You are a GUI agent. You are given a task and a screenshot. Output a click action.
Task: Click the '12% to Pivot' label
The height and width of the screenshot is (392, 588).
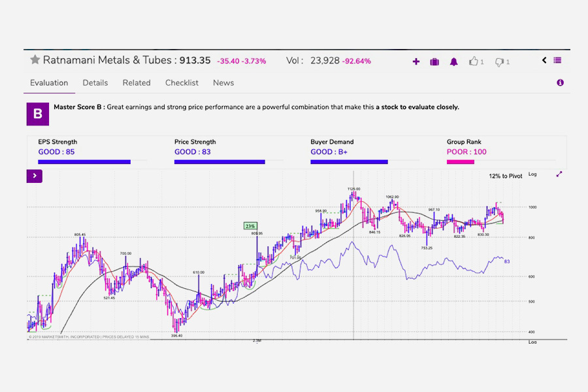(506, 176)
